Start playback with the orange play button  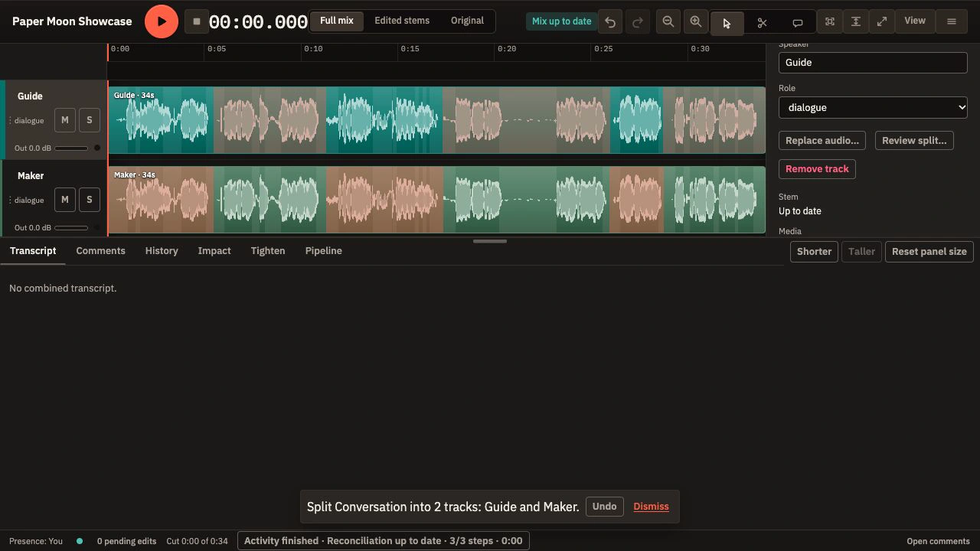pyautogui.click(x=162, y=21)
